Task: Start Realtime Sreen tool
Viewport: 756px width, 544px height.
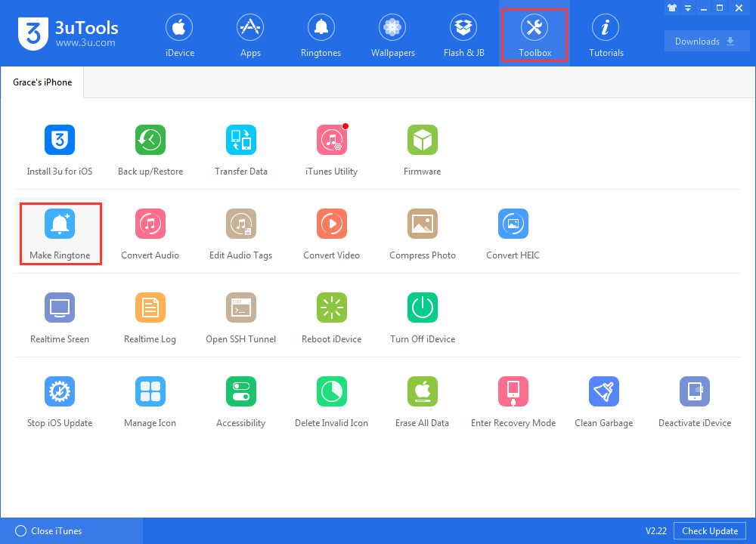Action: tap(60, 318)
